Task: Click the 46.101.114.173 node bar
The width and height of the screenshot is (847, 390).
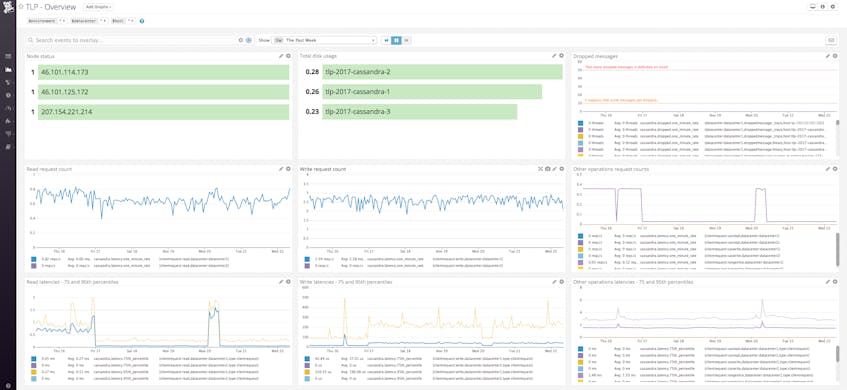Action: point(164,72)
